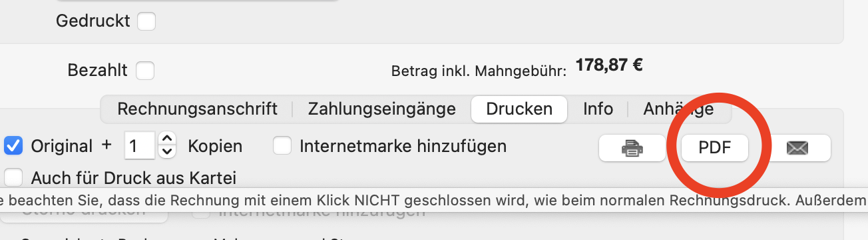This screenshot has width=868, height=240.
Task: Check Auch für Druck aus Kartei
Action: tap(14, 177)
